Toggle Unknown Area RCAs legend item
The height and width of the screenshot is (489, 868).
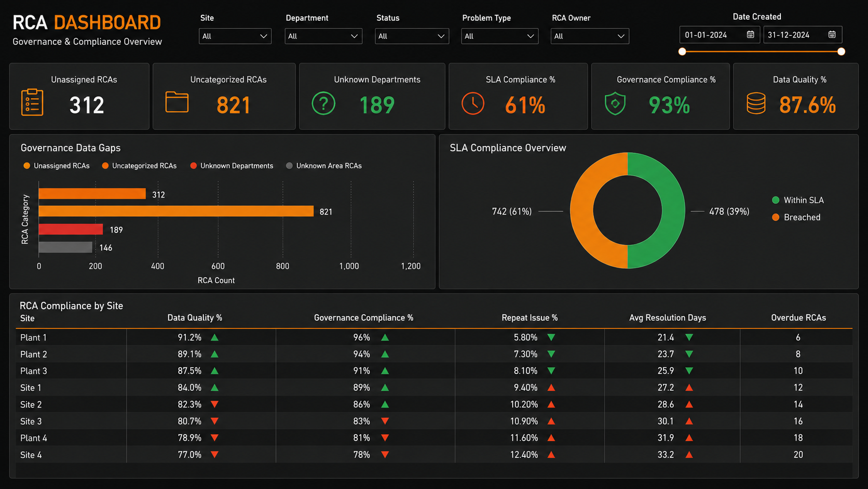click(324, 166)
